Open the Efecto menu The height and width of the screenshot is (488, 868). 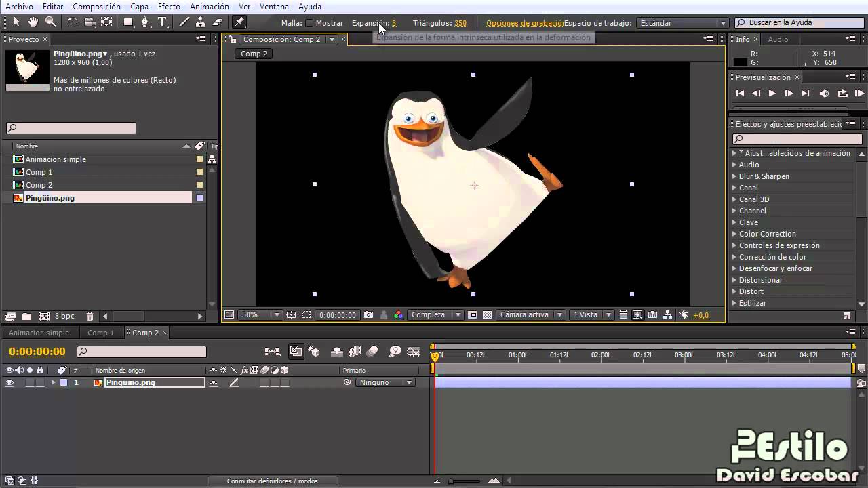tap(169, 7)
